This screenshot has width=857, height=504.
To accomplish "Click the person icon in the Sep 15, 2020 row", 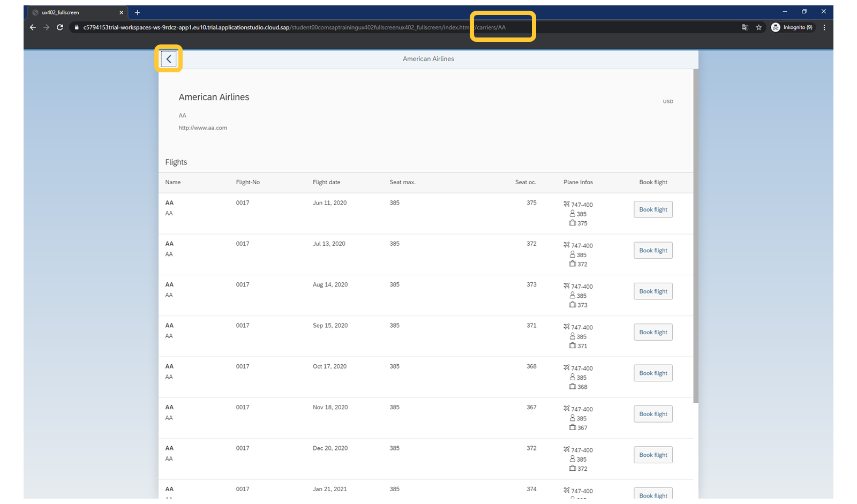I will click(x=573, y=336).
